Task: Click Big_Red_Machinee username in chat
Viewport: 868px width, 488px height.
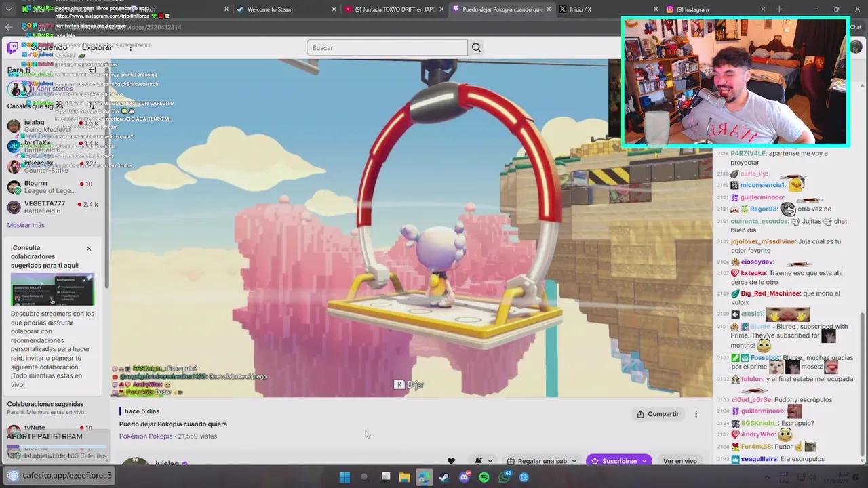Action: click(770, 293)
